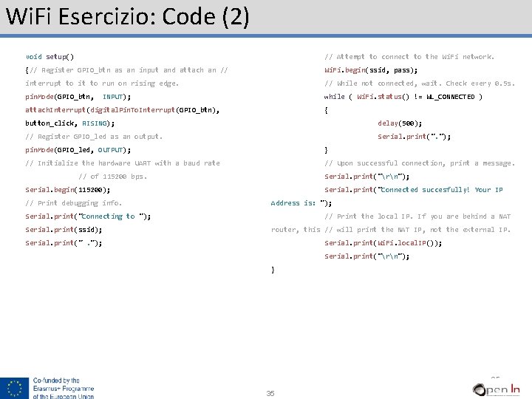This screenshot has width=532, height=399.
Task: Click comment "// Initialize the hardware UART with a baud rate"
Action: pyautogui.click(x=123, y=163)
